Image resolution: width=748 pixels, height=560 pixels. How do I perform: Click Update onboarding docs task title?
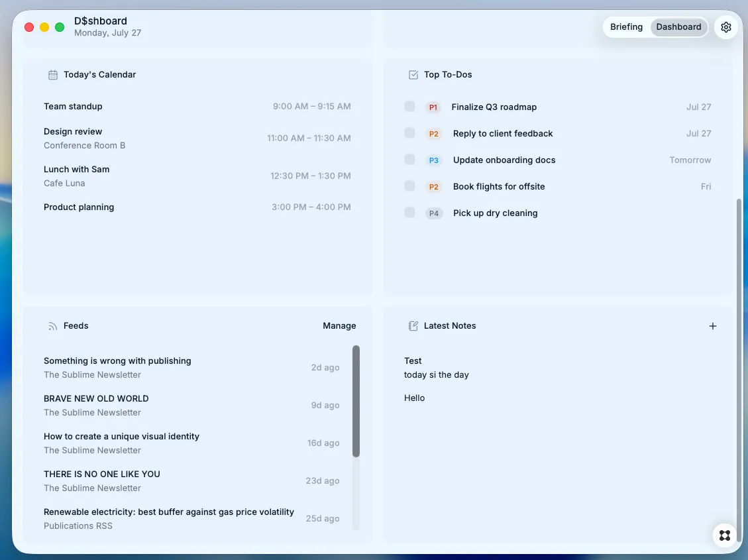pos(504,160)
